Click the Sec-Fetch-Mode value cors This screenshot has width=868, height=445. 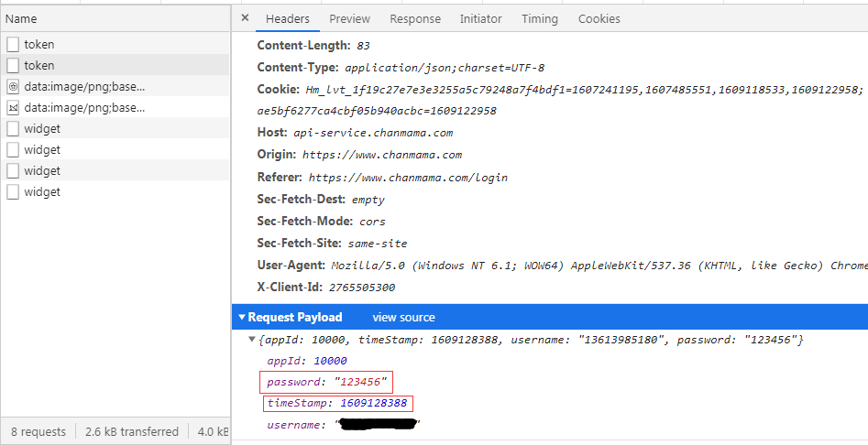372,222
